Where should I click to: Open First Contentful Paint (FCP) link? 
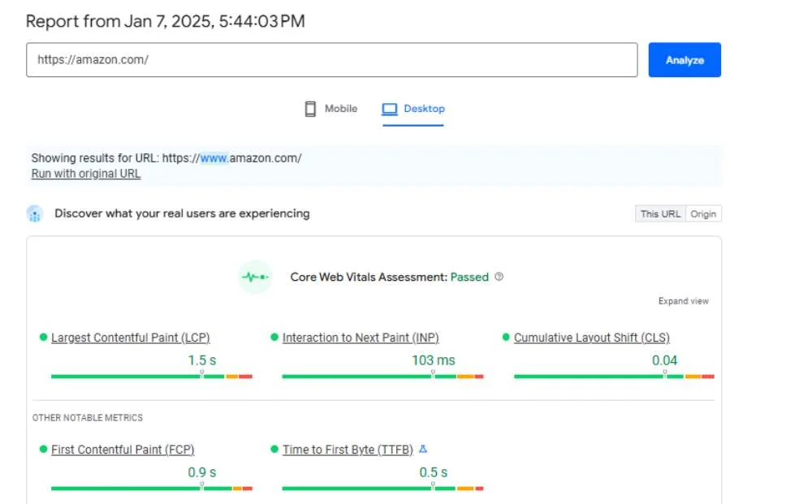123,450
